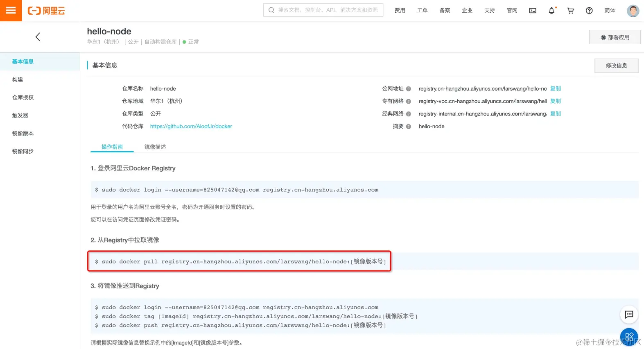The image size is (644, 349).
Task: Select 触发器 in the sidebar
Action: (x=40, y=116)
